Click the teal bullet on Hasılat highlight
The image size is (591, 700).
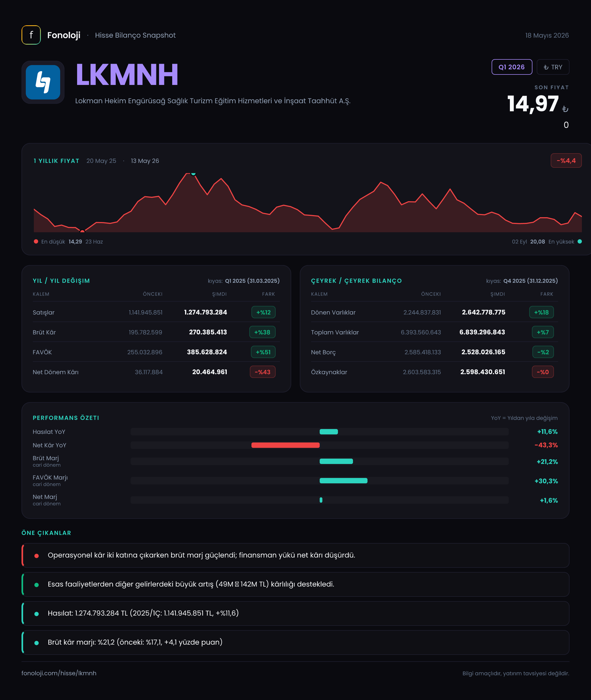37,614
